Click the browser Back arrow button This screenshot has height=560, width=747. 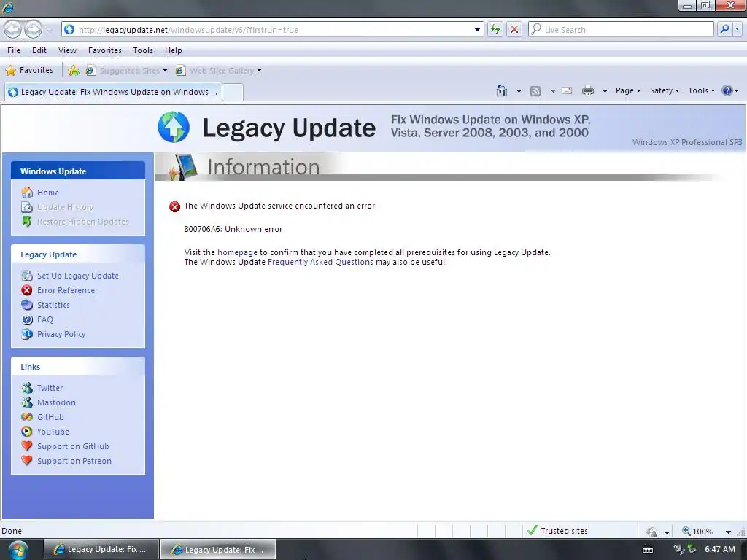click(x=13, y=29)
